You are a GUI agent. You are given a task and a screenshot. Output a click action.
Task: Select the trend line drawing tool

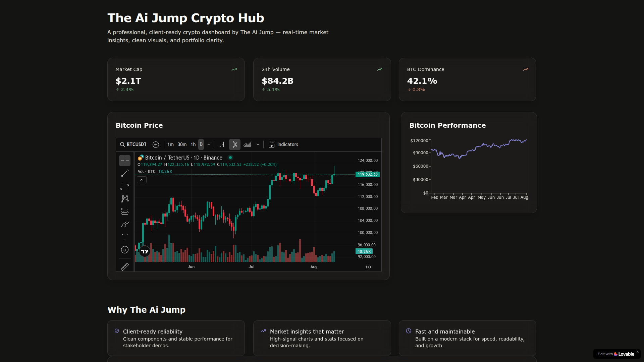tap(125, 173)
